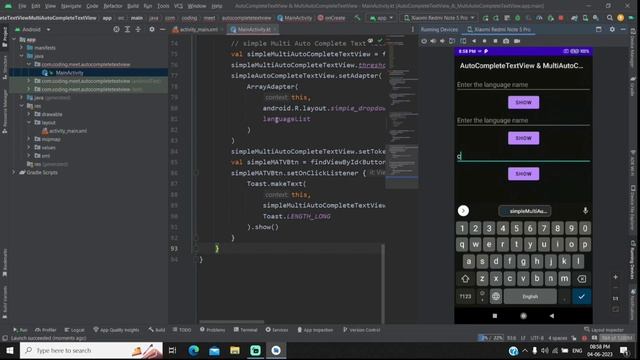The image size is (640, 360).
Task: Collapse the java folder
Action: [22, 56]
